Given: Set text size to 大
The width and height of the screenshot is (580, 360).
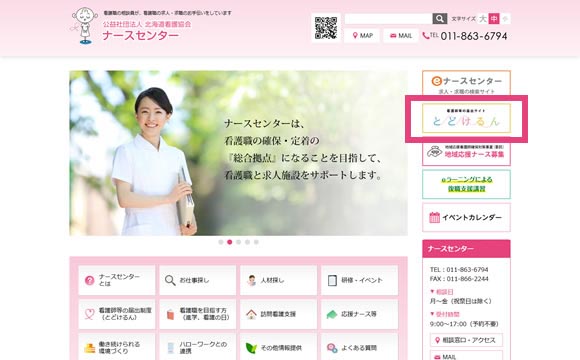Looking at the screenshot, I should coord(483,18).
